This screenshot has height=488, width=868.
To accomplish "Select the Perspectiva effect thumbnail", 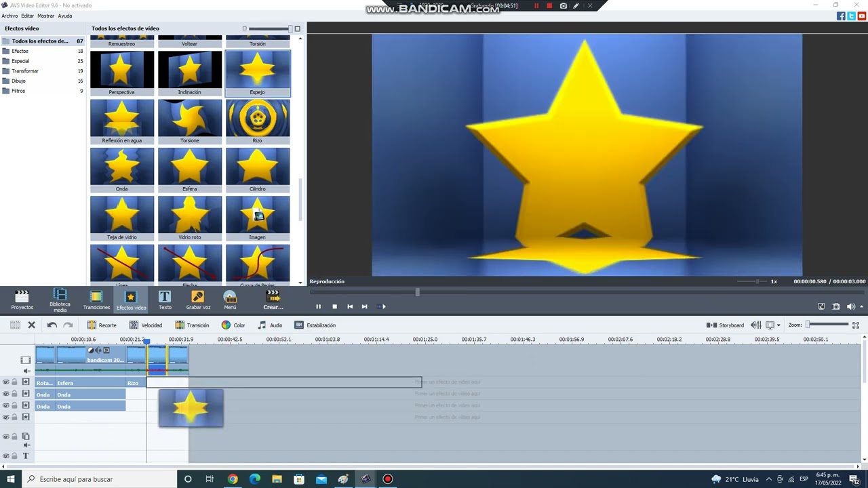I will [122, 73].
